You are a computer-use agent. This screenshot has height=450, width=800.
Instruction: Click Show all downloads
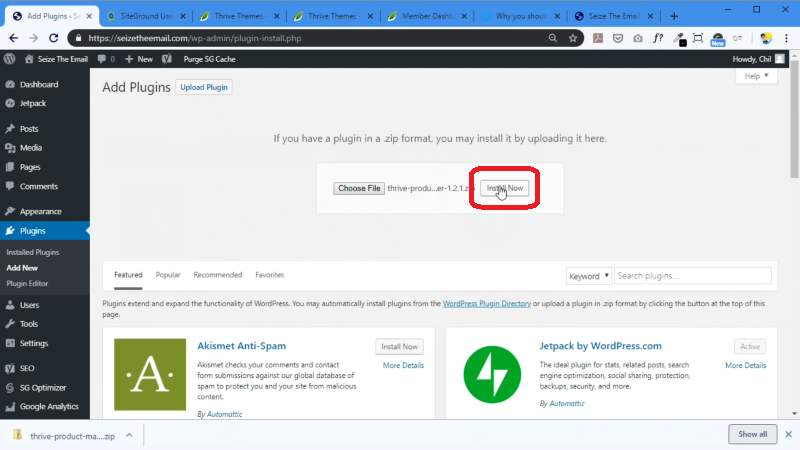[x=753, y=434]
